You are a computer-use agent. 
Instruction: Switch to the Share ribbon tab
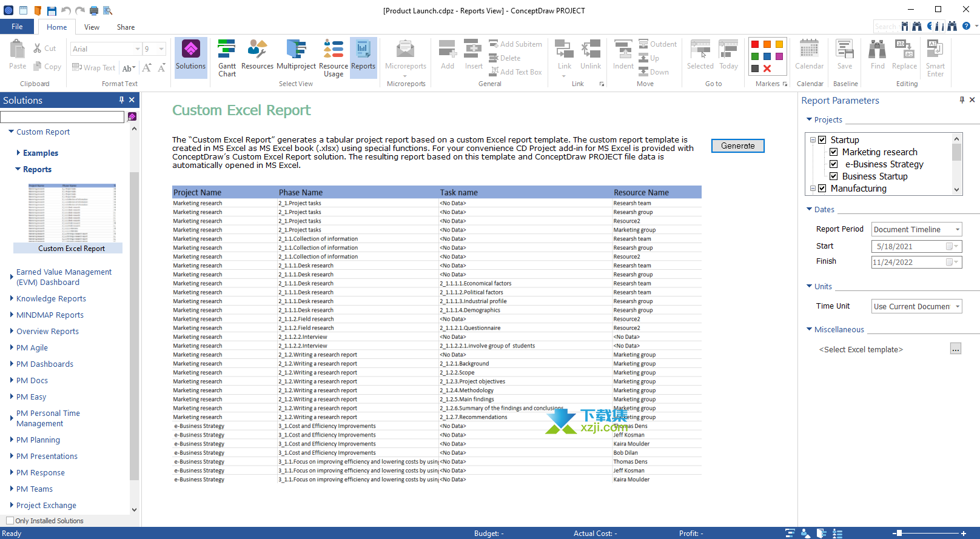click(126, 27)
